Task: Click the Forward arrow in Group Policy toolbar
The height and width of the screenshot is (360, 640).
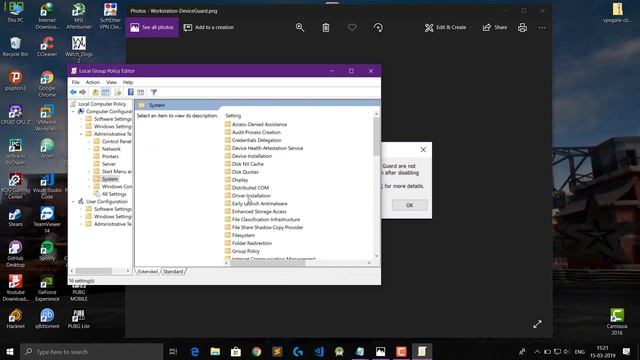Action: (82, 92)
